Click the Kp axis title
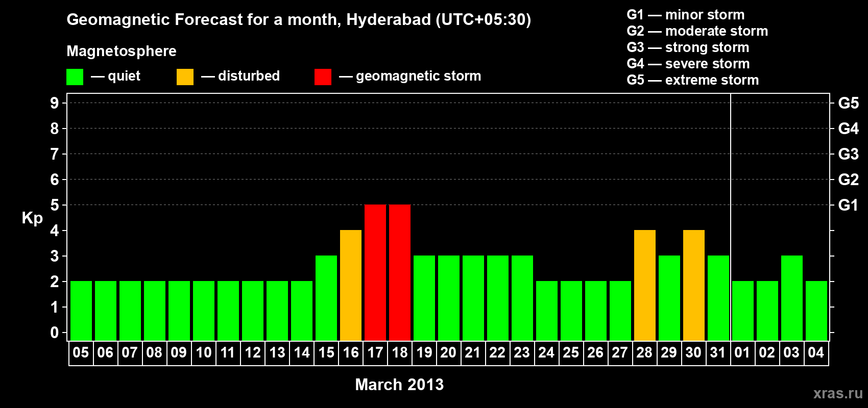Viewport: 868px width, 408px height. 32,218
